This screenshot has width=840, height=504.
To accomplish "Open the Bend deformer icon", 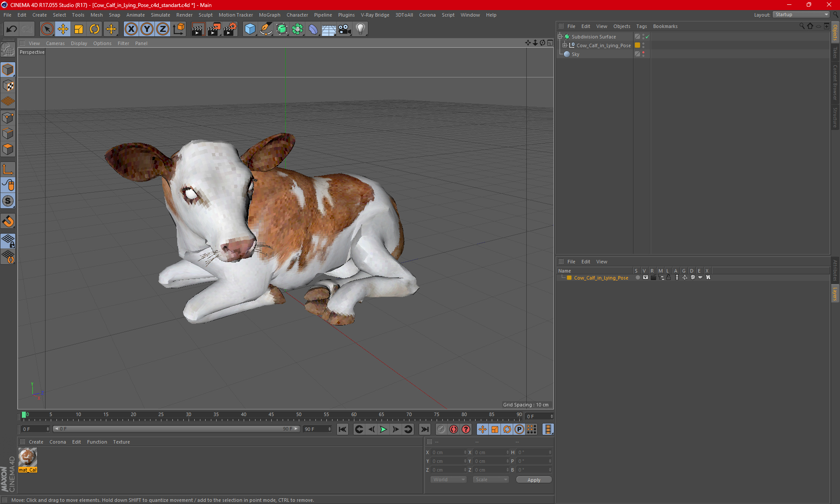I will [313, 29].
